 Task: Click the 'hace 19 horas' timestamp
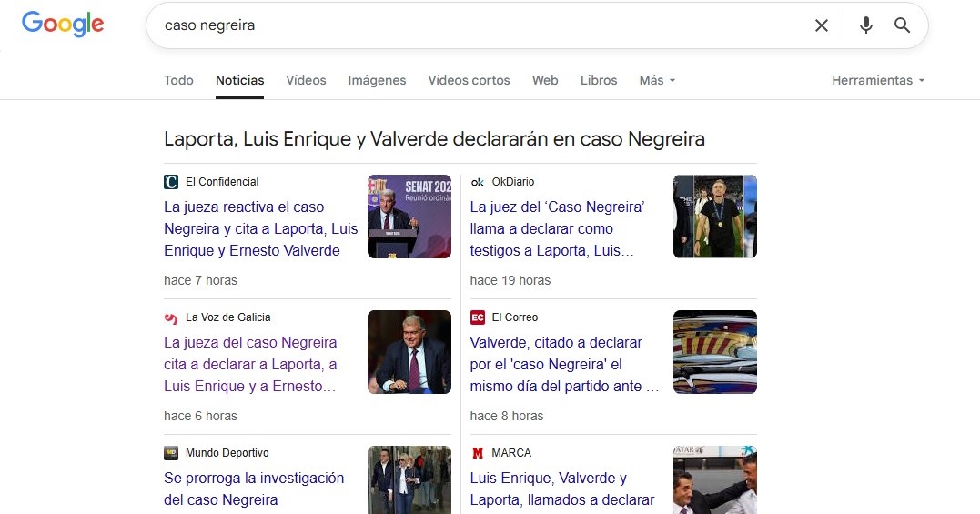[510, 280]
